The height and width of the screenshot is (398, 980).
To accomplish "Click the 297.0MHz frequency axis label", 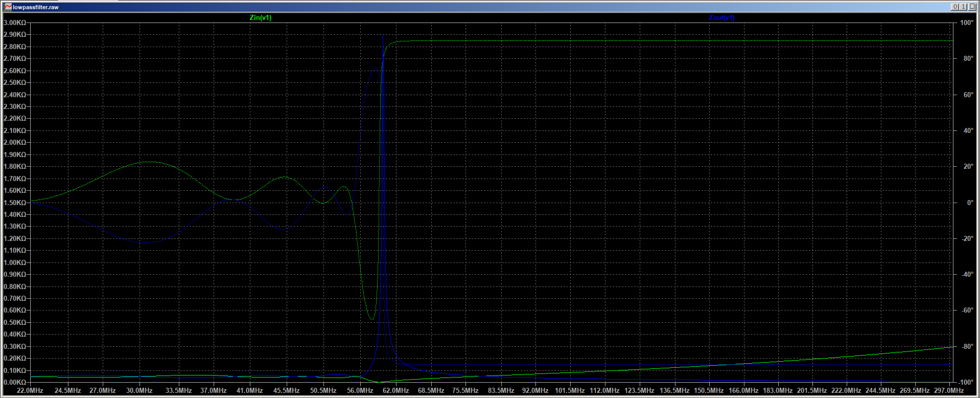I will pyautogui.click(x=949, y=390).
